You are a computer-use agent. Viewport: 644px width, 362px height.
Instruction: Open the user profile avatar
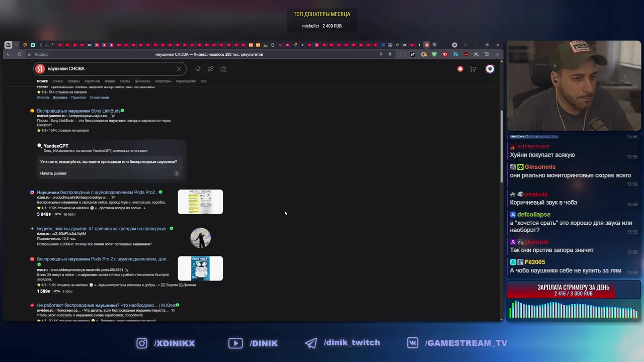pyautogui.click(x=490, y=69)
